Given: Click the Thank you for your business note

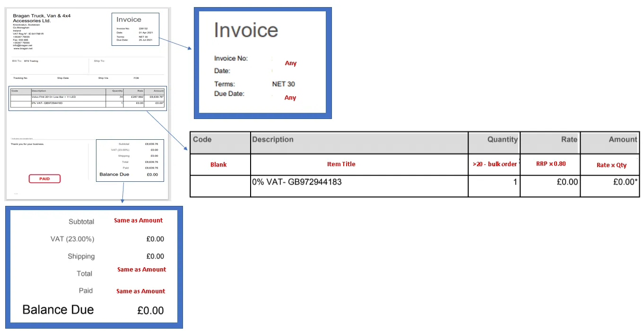Looking at the screenshot, I should pyautogui.click(x=27, y=144).
